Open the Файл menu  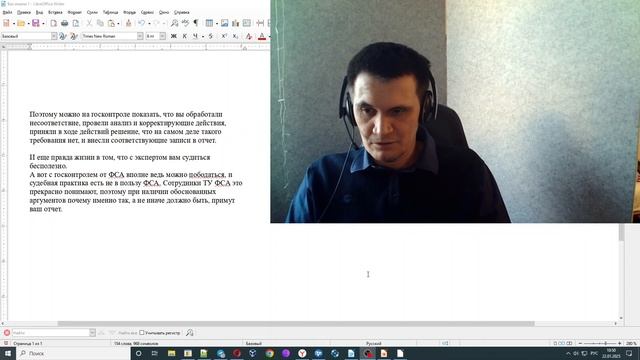pos(7,12)
